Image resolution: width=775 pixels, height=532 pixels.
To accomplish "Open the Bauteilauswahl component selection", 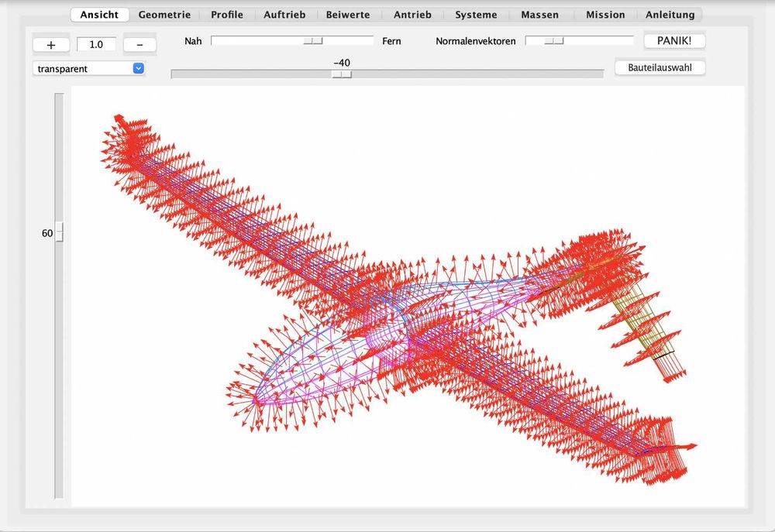I will pyautogui.click(x=660, y=68).
